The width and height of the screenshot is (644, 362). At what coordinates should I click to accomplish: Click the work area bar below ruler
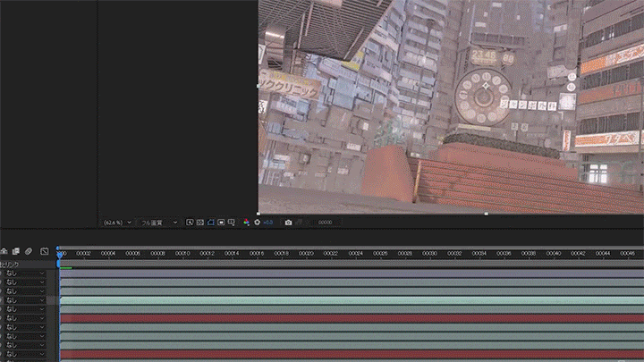[x=352, y=264]
